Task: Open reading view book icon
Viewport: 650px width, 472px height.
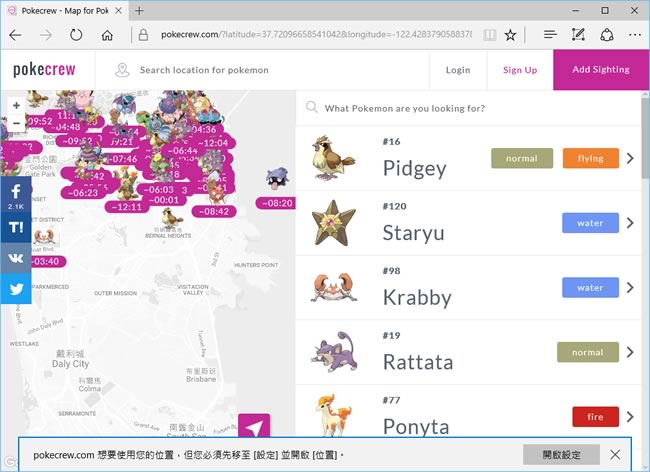Action: [x=490, y=35]
